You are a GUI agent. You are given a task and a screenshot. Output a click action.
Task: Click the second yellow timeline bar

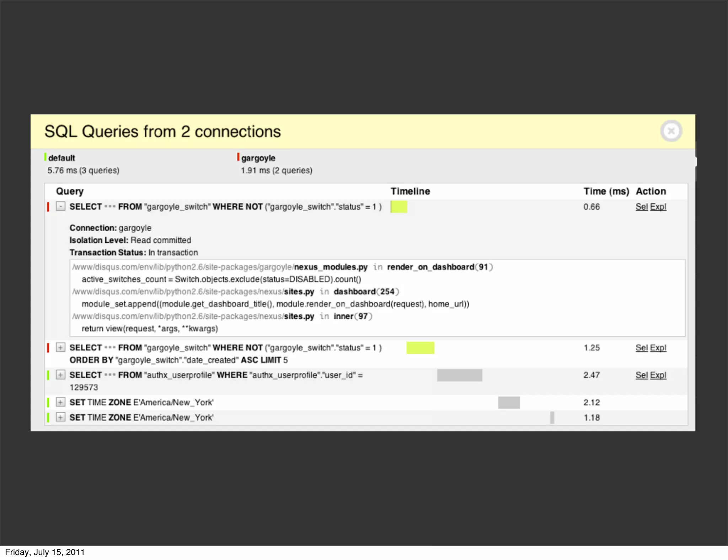pos(420,348)
